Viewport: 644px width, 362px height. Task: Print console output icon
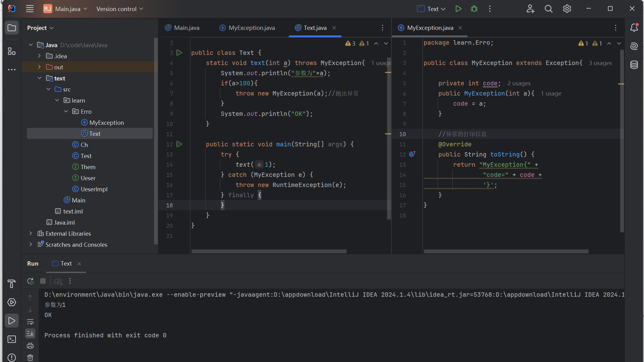(30, 346)
